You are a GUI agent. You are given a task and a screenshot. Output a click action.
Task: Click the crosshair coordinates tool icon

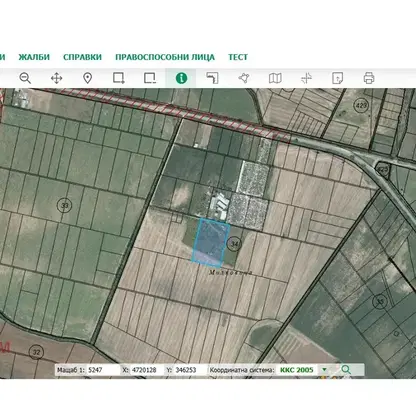point(306,78)
